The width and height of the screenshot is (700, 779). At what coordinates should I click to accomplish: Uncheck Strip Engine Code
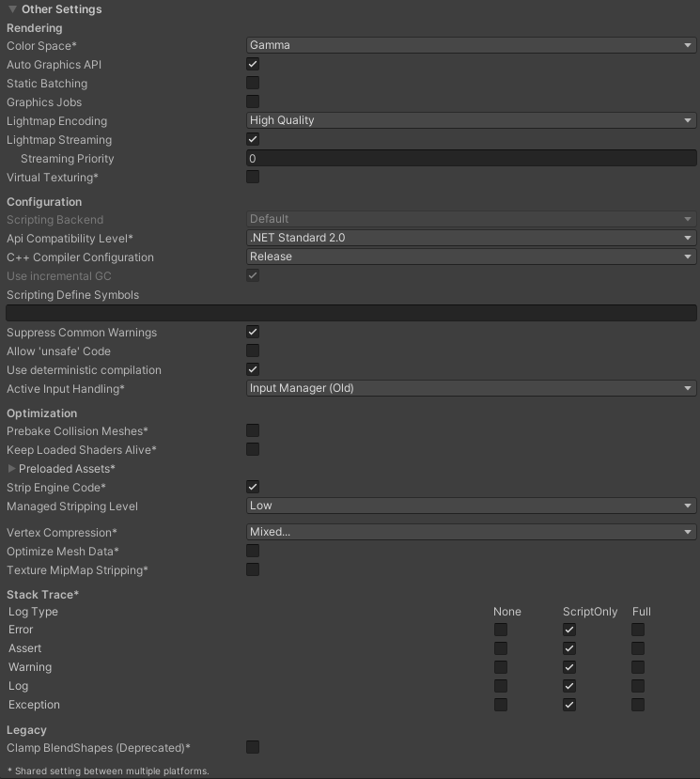[253, 487]
